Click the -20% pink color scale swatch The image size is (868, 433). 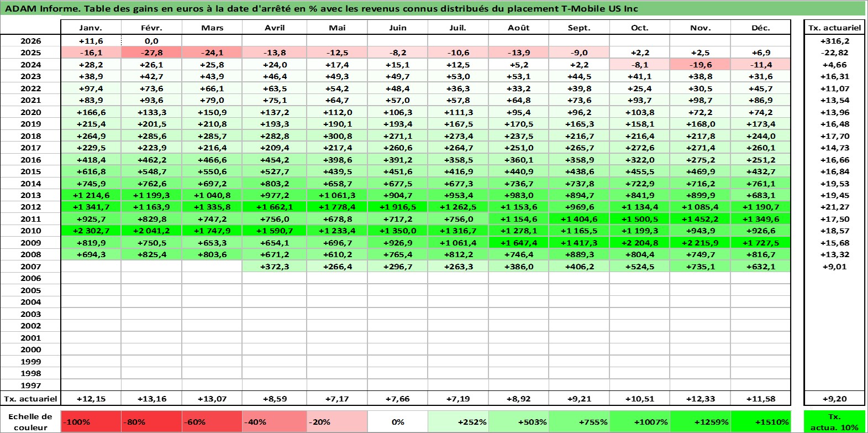pos(337,421)
